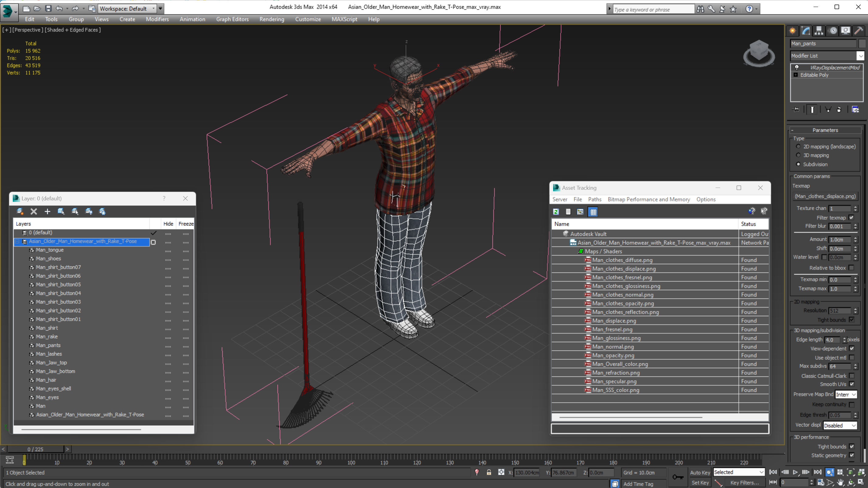Click the Pin Stack icon under modifier stack
This screenshot has height=488, width=868.
pos(796,109)
